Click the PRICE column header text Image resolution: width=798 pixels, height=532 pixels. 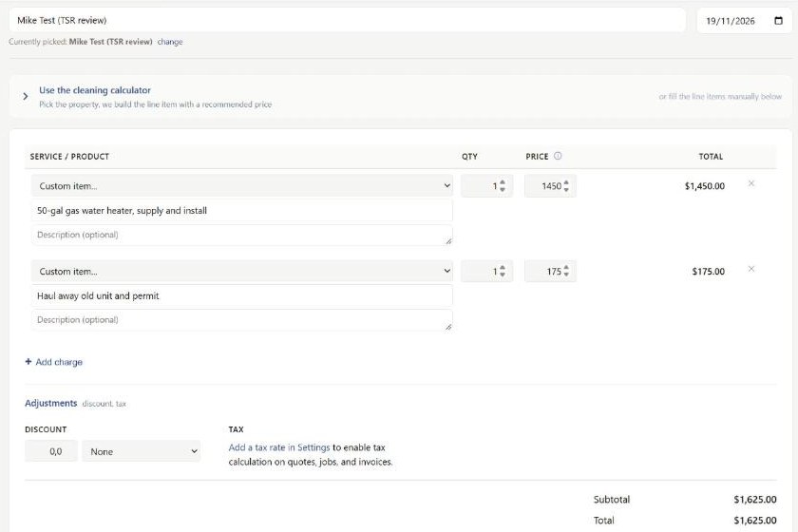[537, 157]
